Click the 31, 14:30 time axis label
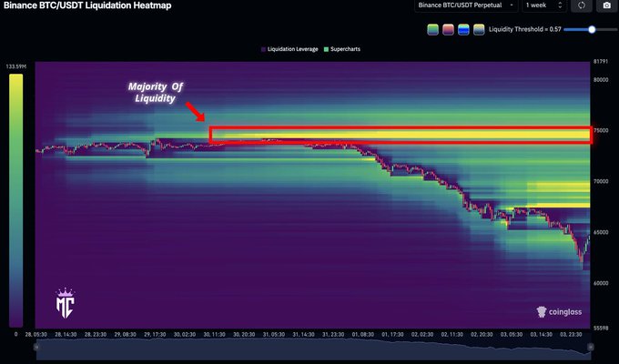The image size is (619, 364). 303,334
